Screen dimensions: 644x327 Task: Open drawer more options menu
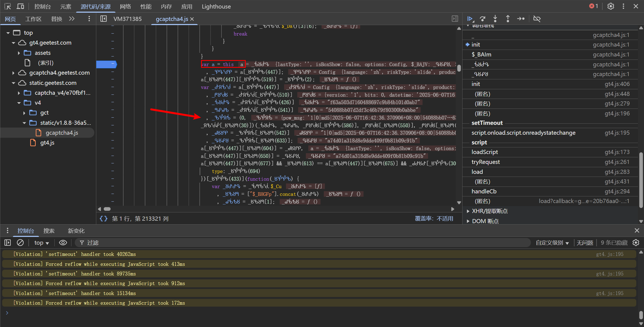pos(7,231)
